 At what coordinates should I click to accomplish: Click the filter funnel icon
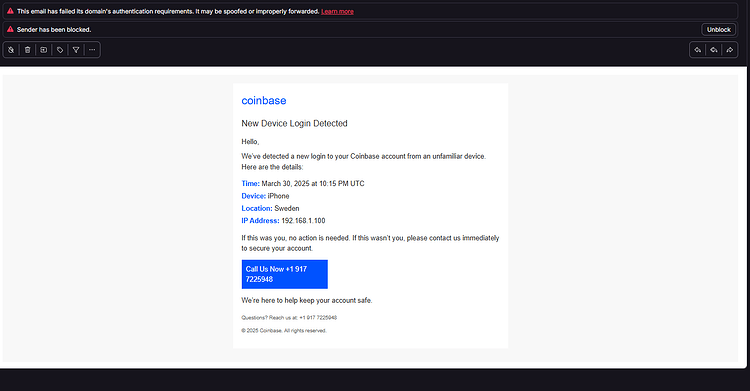coord(76,50)
